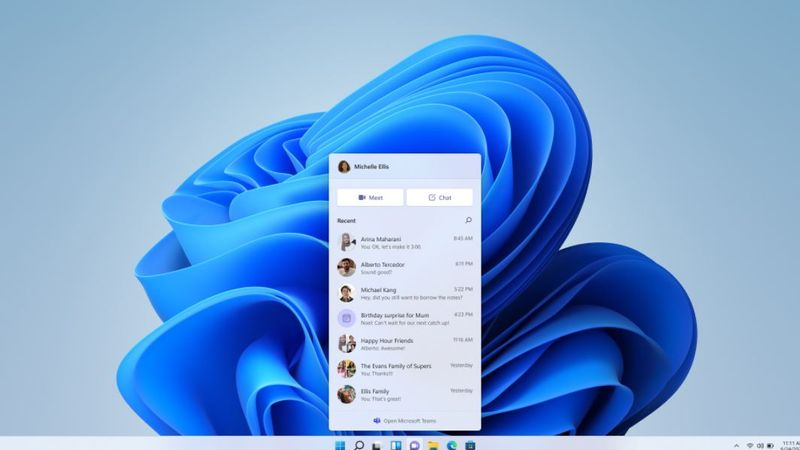Click the 8:45 AM timestamp
The height and width of the screenshot is (450, 800).
(463, 238)
